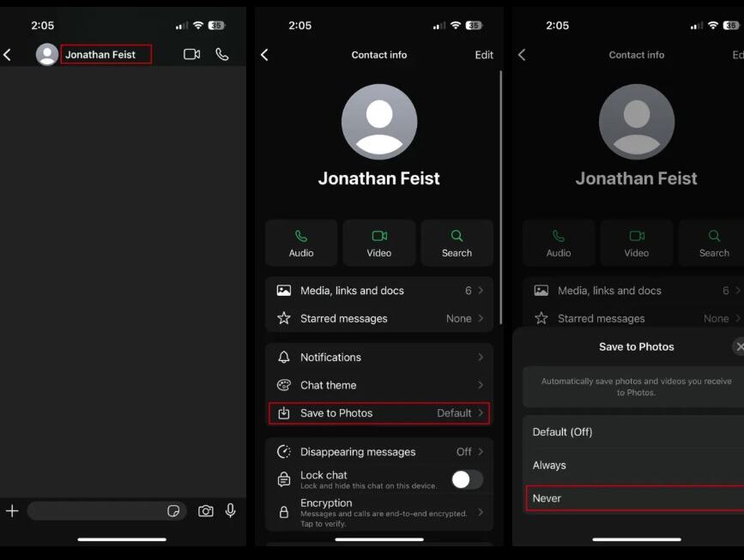Open Media, links and docs in middle screen

pyautogui.click(x=379, y=291)
